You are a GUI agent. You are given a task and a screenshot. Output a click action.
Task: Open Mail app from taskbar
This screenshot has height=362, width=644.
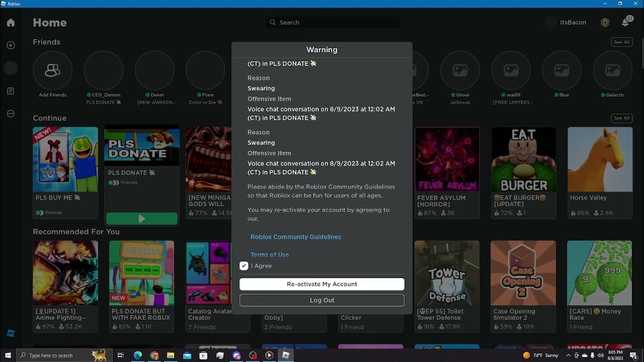click(x=187, y=355)
